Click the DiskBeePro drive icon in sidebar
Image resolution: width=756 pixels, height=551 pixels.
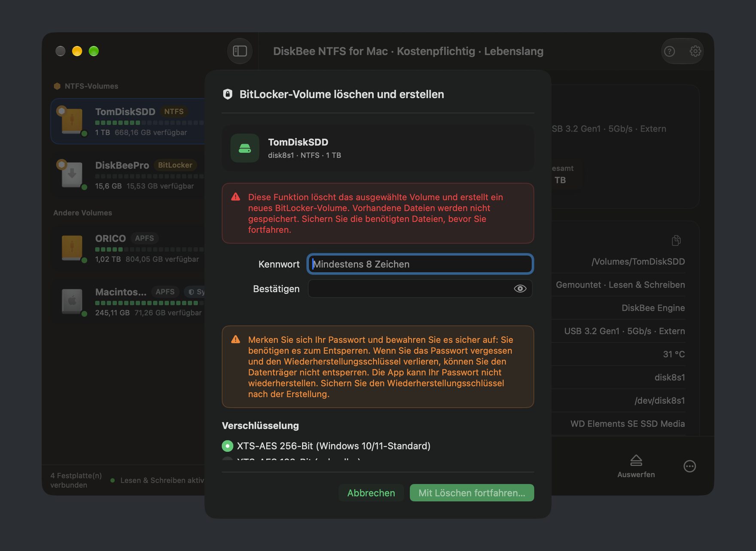click(72, 174)
